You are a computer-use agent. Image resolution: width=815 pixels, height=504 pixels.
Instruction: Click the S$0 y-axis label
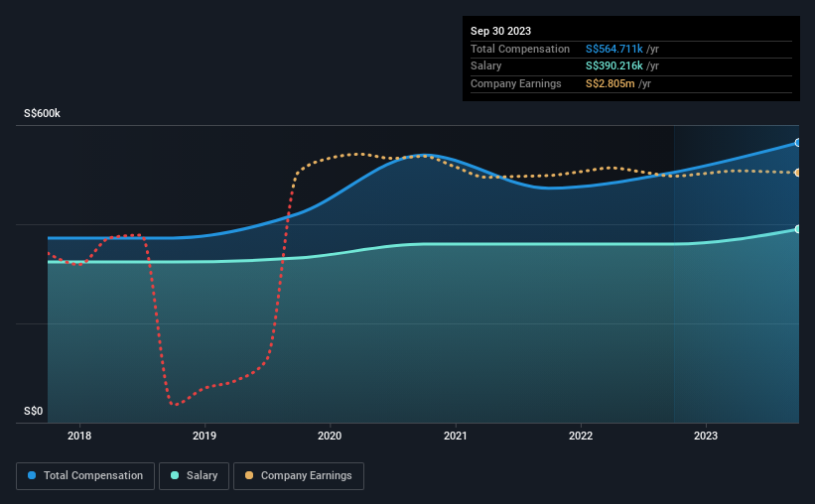[x=34, y=411]
